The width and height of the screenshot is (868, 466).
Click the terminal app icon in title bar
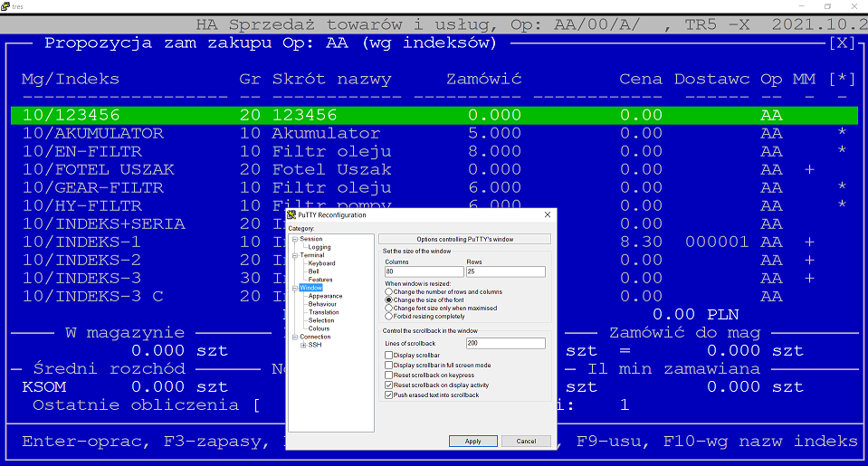pyautogui.click(x=5, y=6)
